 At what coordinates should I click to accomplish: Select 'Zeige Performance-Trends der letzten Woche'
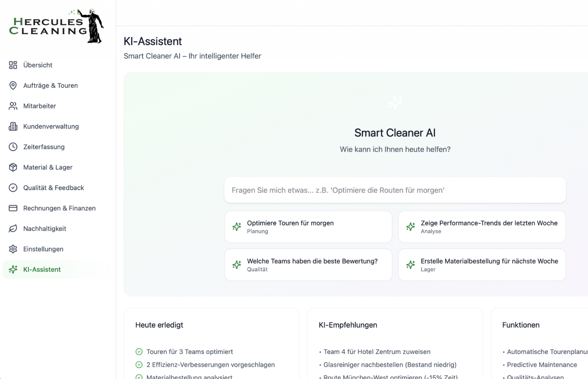(x=482, y=227)
